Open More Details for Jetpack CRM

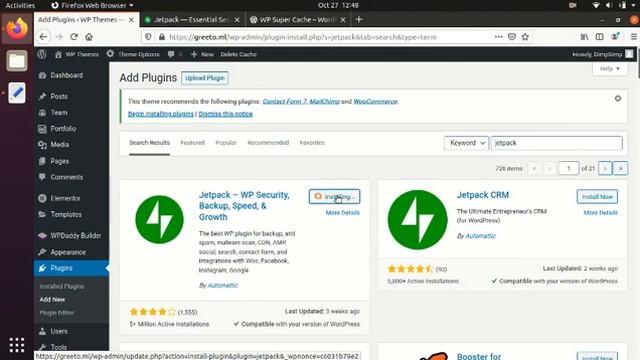coord(600,213)
